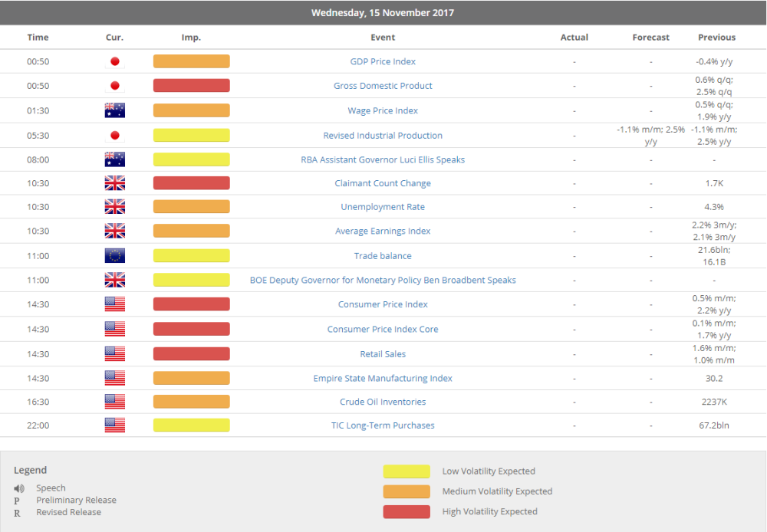Select the Unemployment Rate event link

(383, 206)
